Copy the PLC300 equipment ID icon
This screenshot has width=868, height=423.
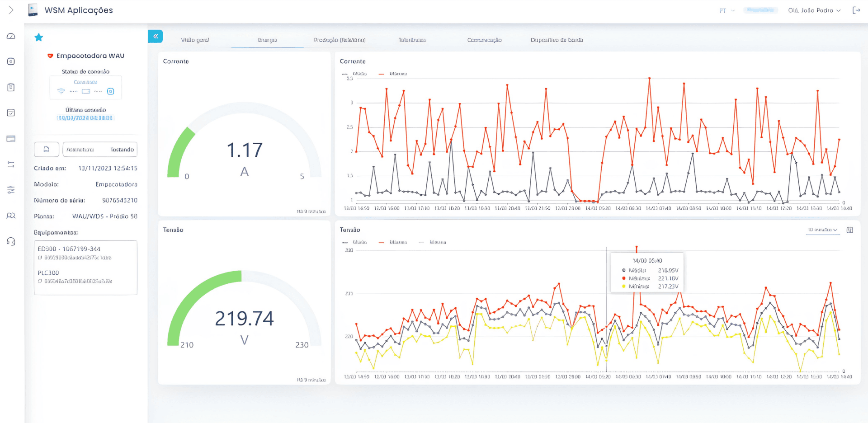40,281
